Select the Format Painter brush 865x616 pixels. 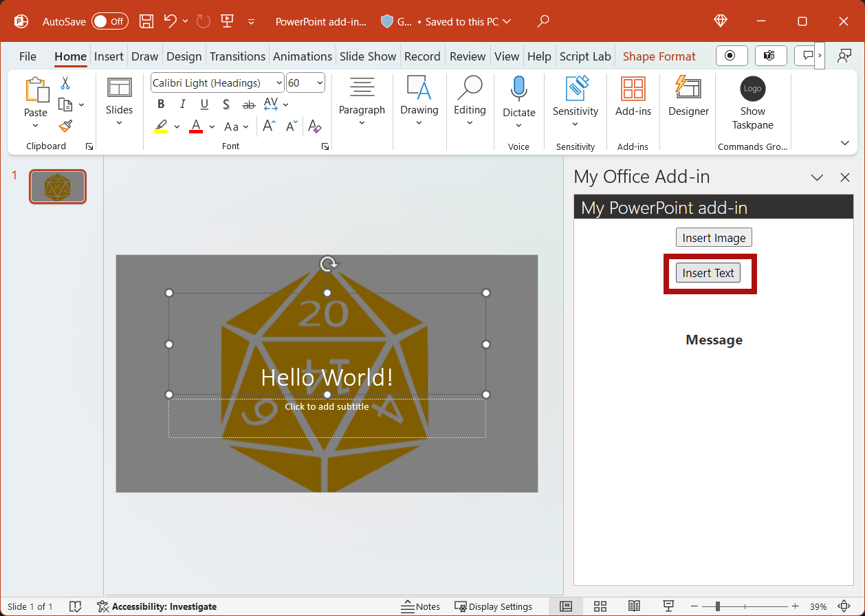pos(65,126)
